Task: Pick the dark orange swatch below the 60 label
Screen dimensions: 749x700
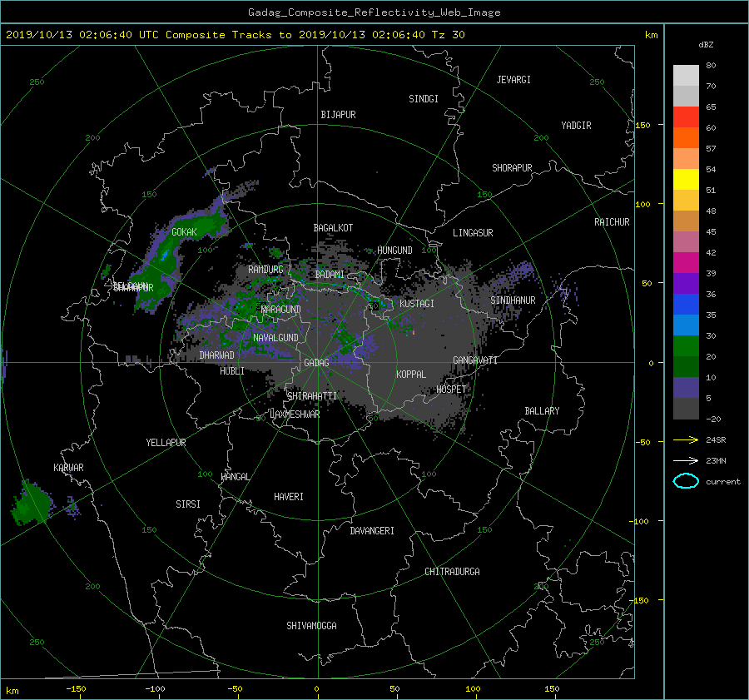Action: 686,137
